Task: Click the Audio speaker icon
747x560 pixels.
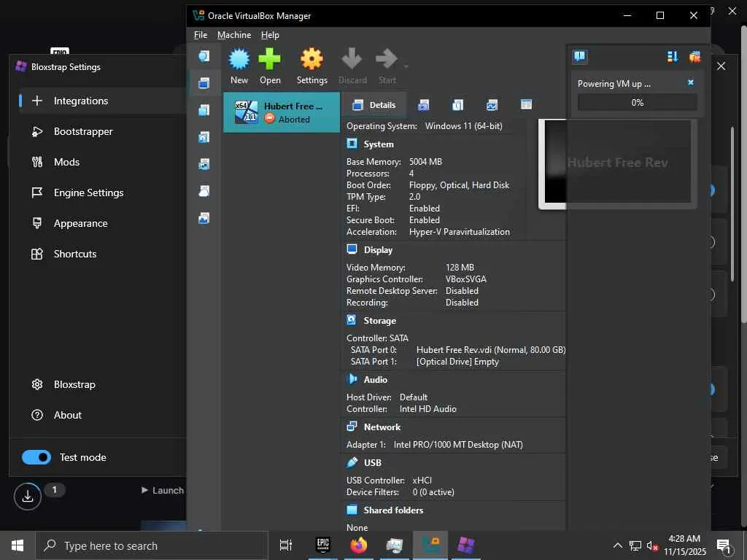Action: coord(352,379)
